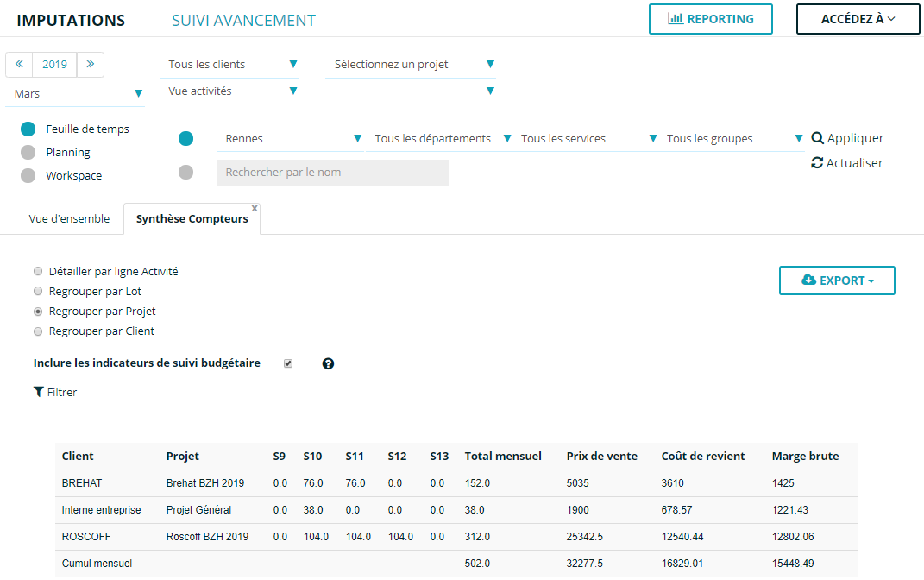The image size is (924, 580).
Task: Choose Détailler par ligne Activité
Action: (x=38, y=271)
